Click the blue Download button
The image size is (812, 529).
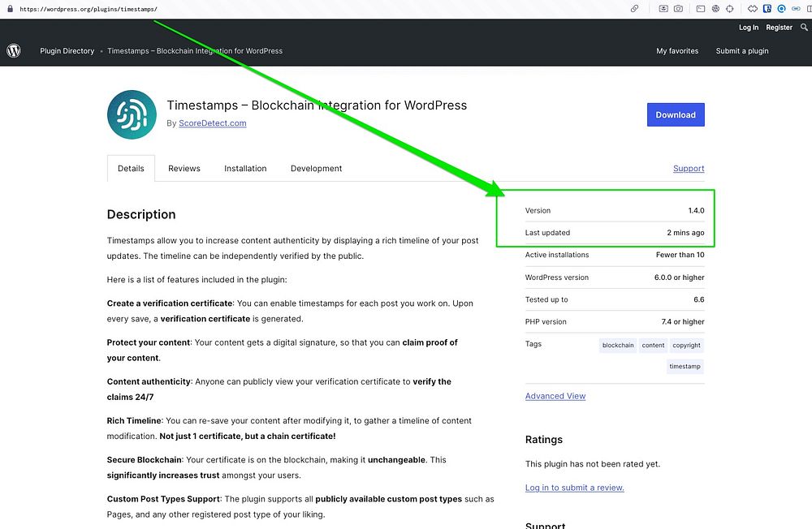[x=676, y=115]
